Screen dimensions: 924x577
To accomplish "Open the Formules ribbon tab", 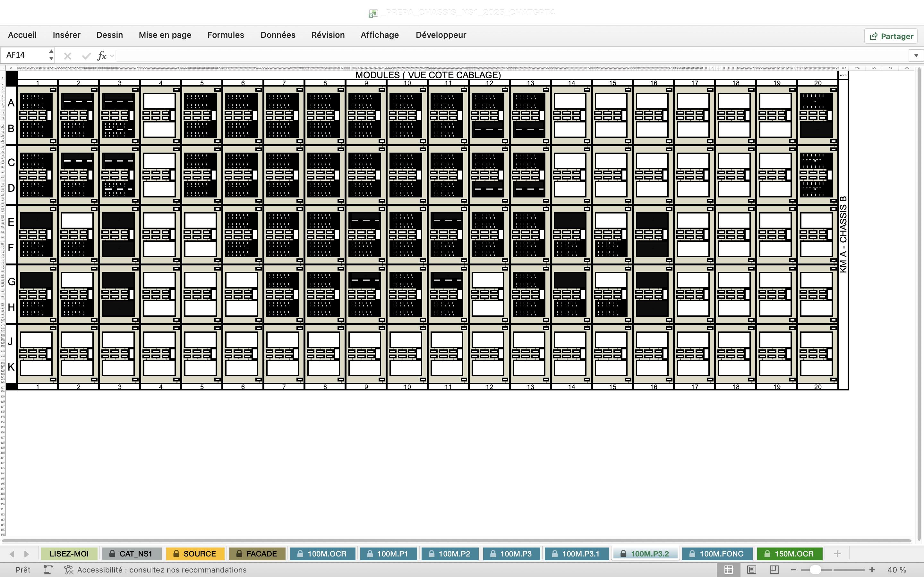I will pyautogui.click(x=225, y=35).
